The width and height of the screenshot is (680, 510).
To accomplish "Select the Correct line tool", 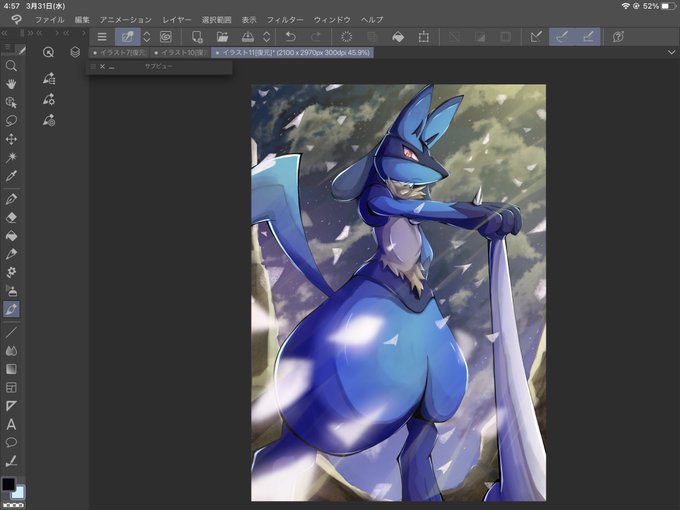I will 11,461.
